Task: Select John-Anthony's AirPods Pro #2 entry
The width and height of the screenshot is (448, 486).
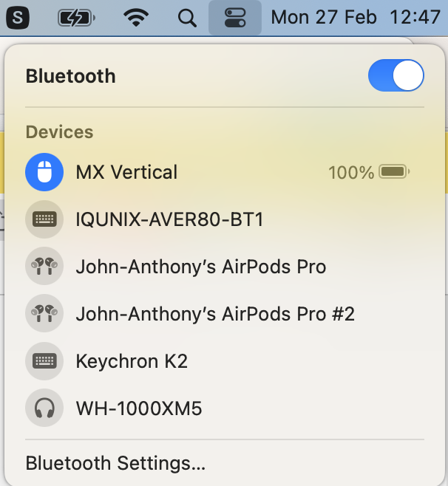Action: point(215,314)
